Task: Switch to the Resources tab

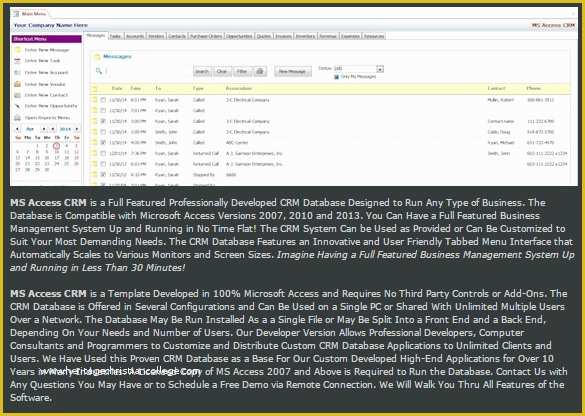Action: pyautogui.click(x=373, y=36)
